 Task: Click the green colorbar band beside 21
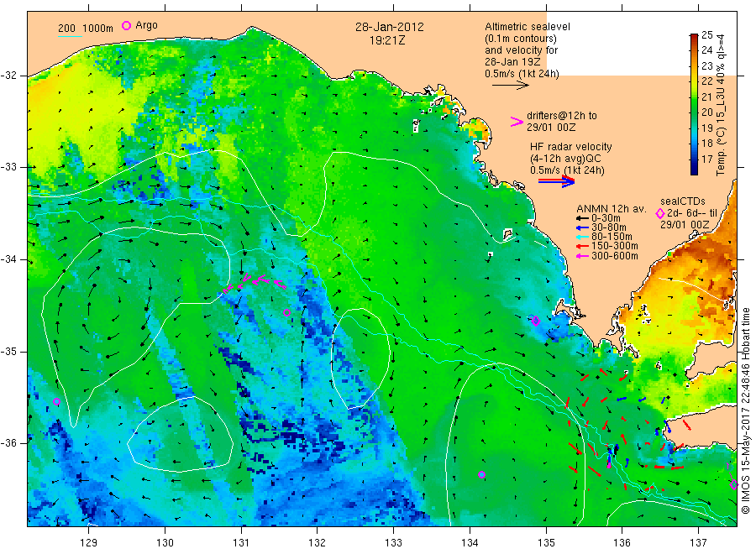[694, 97]
